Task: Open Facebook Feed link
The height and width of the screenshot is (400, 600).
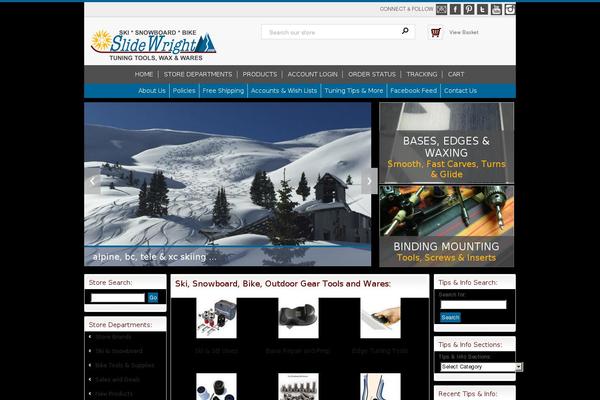Action: coord(414,91)
